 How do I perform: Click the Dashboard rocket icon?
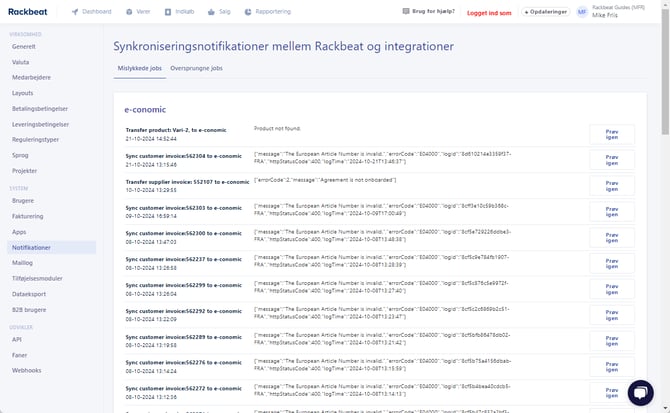pos(75,12)
